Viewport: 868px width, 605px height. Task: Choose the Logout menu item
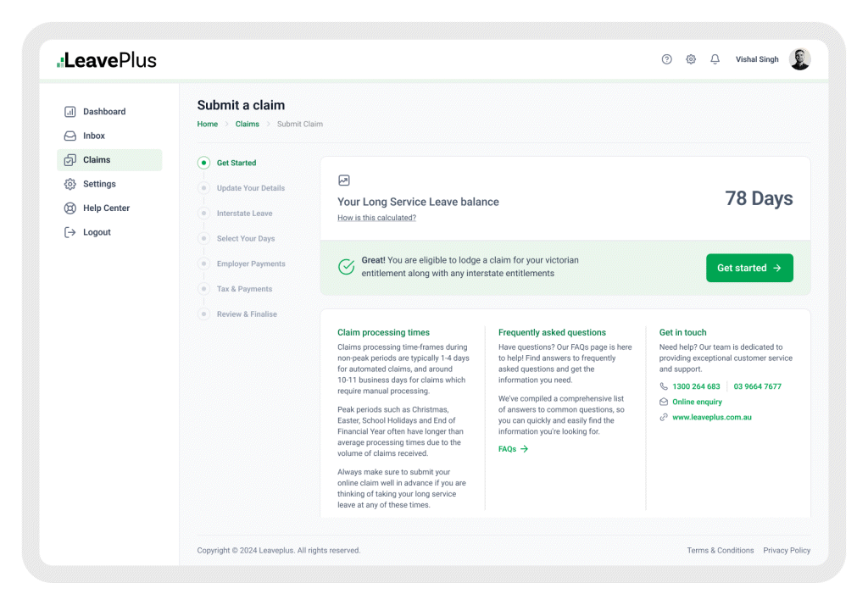[x=109, y=232]
